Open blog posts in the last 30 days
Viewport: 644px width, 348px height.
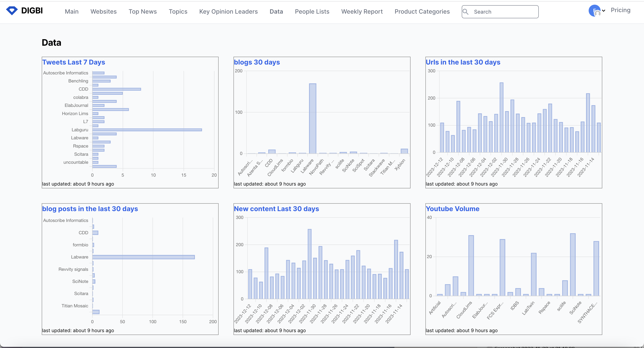point(90,209)
